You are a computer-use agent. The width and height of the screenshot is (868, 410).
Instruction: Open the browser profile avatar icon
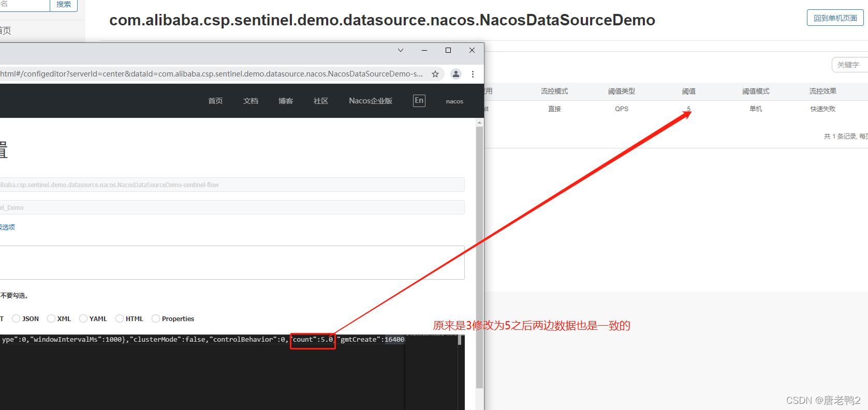(x=456, y=74)
